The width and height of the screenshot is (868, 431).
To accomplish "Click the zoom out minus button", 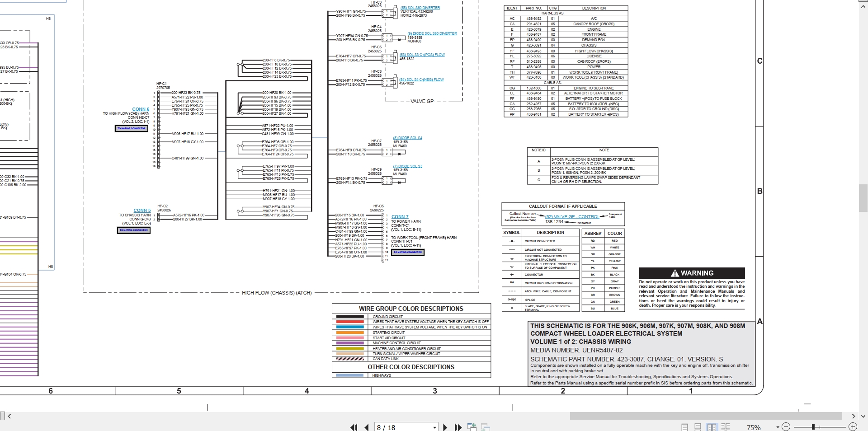I will 786,427.
